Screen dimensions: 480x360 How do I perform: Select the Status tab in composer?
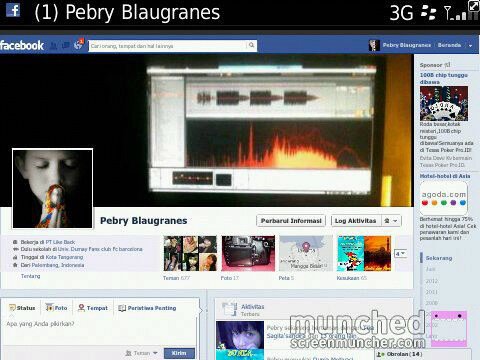(22, 308)
